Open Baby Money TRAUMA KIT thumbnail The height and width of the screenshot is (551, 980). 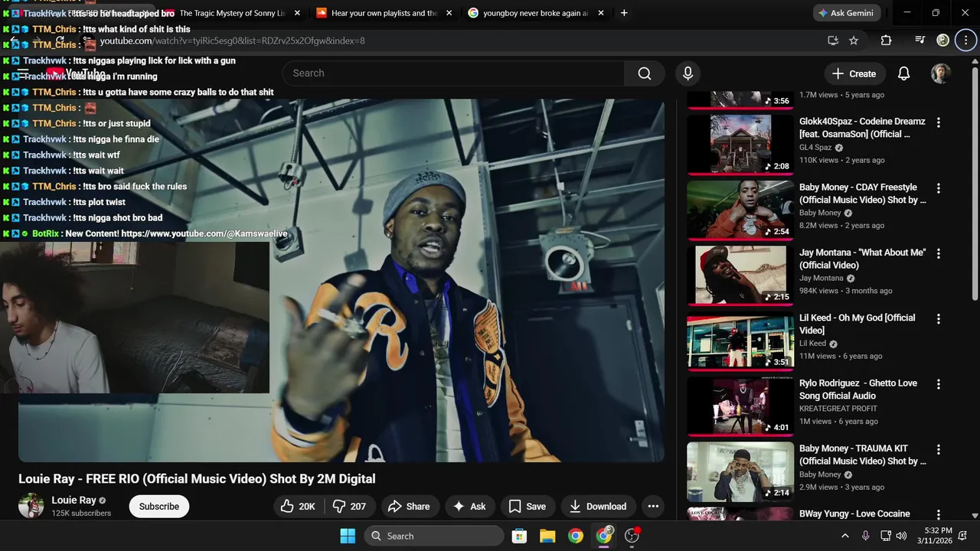pyautogui.click(x=740, y=471)
